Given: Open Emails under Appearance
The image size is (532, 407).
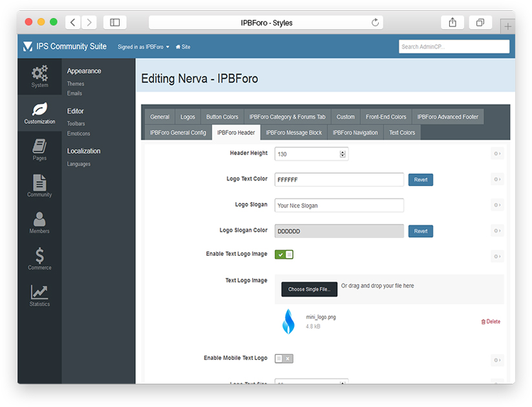Looking at the screenshot, I should 74,93.
